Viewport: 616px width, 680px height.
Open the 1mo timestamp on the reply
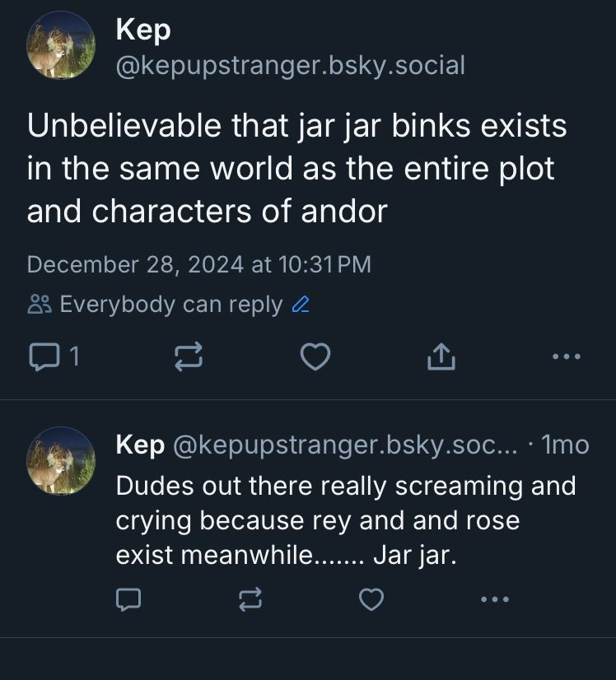click(565, 445)
